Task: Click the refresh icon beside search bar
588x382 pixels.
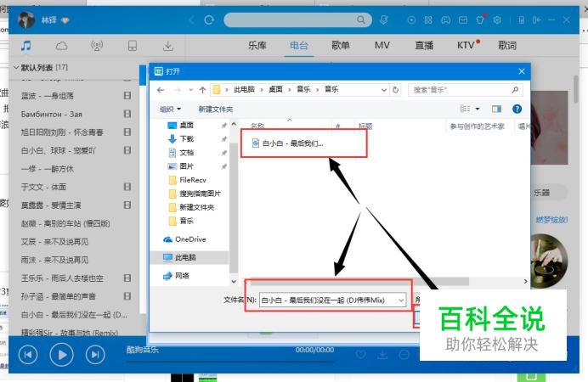Action: (209, 20)
